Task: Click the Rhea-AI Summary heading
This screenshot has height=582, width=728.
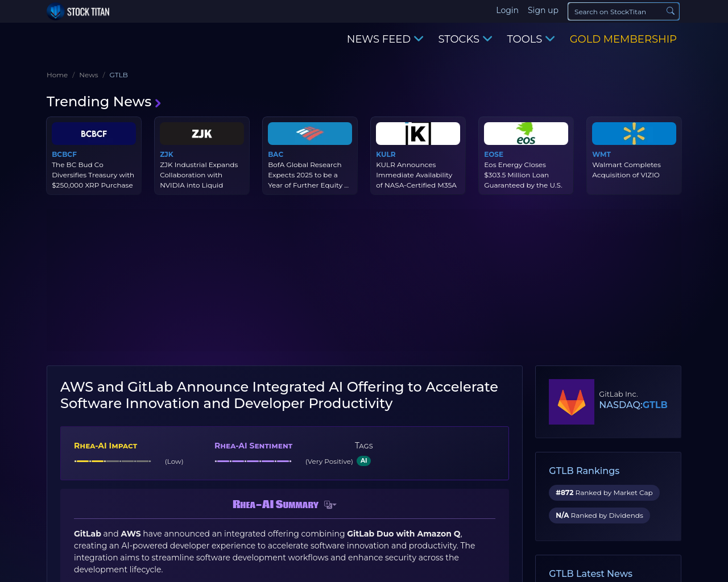Action: coord(276,505)
